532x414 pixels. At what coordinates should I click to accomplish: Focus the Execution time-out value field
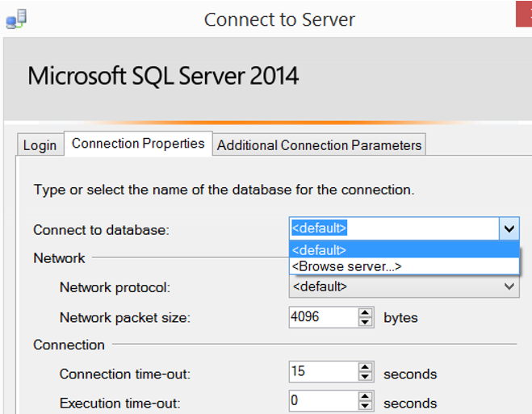coord(324,401)
